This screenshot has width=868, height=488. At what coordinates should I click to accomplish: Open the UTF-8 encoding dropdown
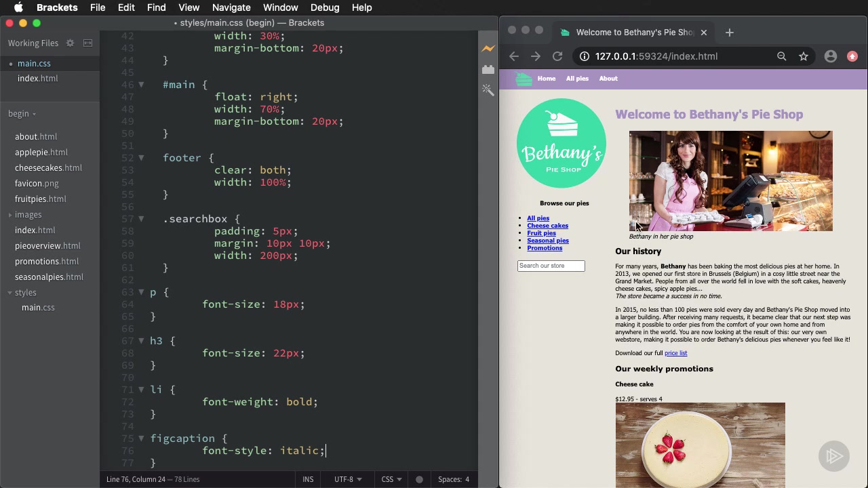click(347, 479)
